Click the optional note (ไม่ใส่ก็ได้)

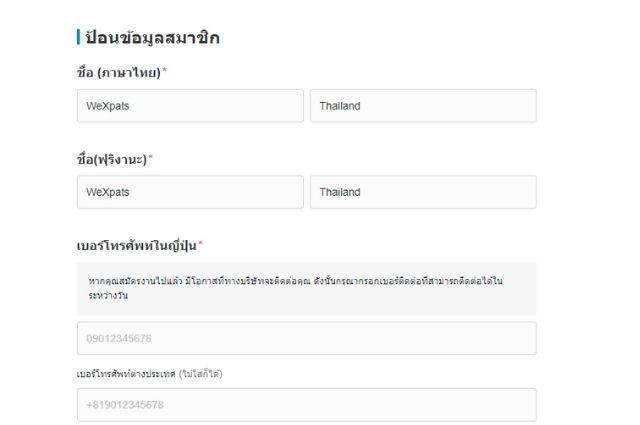[200, 373]
